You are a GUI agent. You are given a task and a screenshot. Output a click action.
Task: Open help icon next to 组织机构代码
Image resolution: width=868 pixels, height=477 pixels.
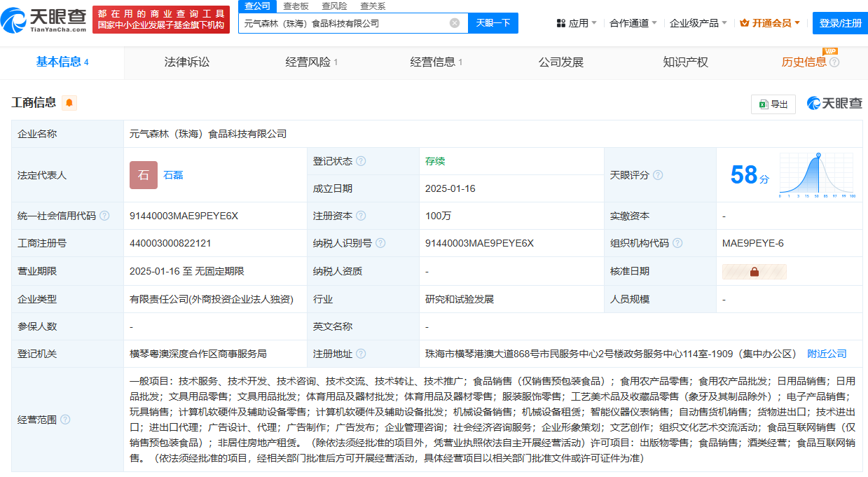coord(677,243)
